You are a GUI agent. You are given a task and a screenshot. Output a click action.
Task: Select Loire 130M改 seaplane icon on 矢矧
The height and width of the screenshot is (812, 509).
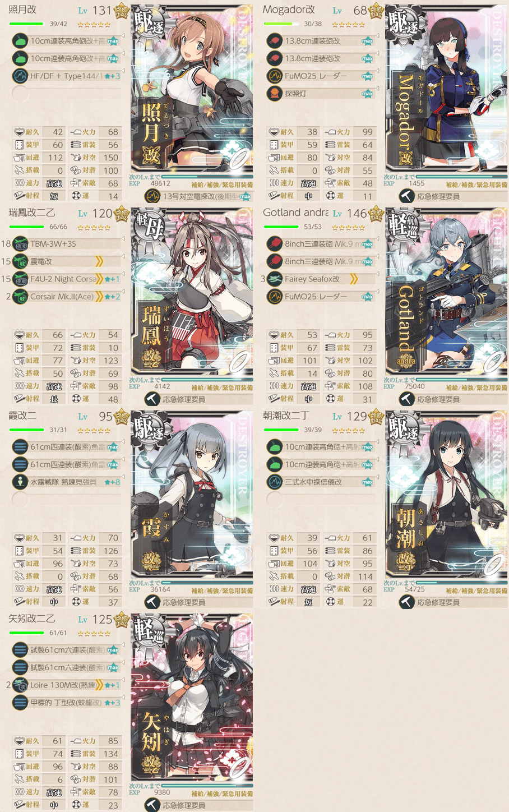tap(20, 685)
